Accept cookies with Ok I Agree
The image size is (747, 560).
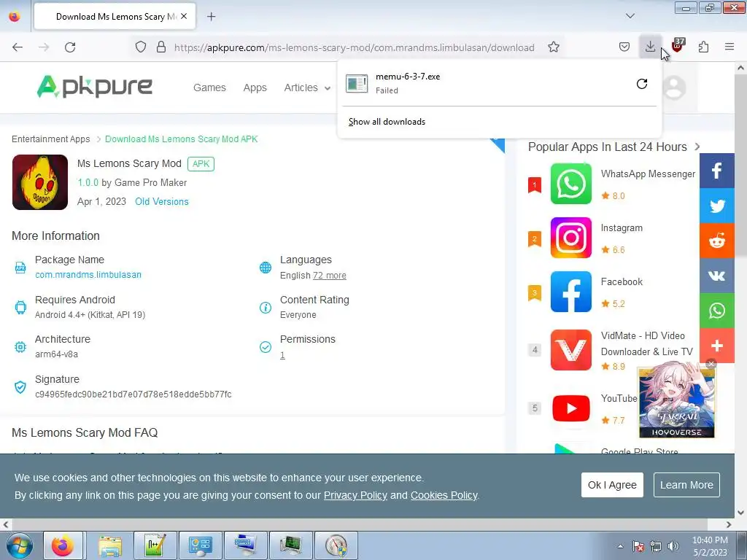tap(612, 485)
